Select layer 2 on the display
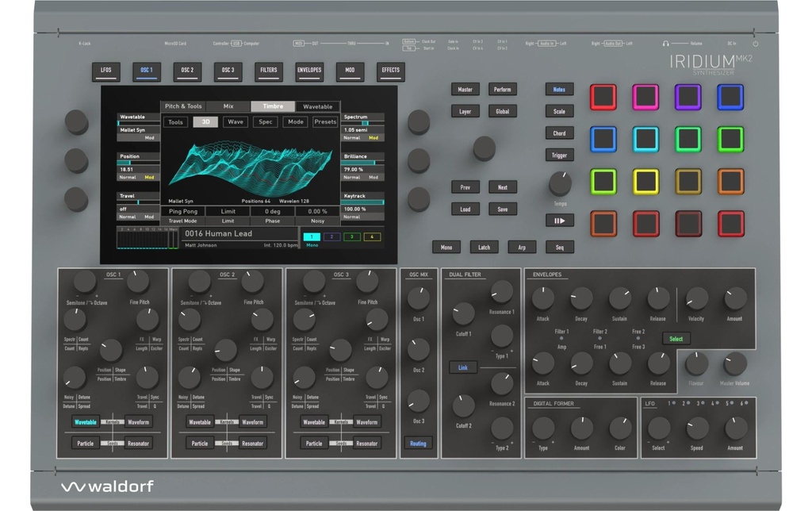This screenshot has height=511, width=812. (x=332, y=236)
